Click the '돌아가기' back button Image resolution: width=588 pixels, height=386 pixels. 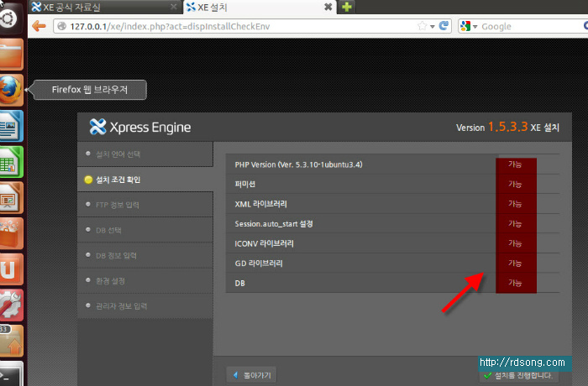coord(252,374)
